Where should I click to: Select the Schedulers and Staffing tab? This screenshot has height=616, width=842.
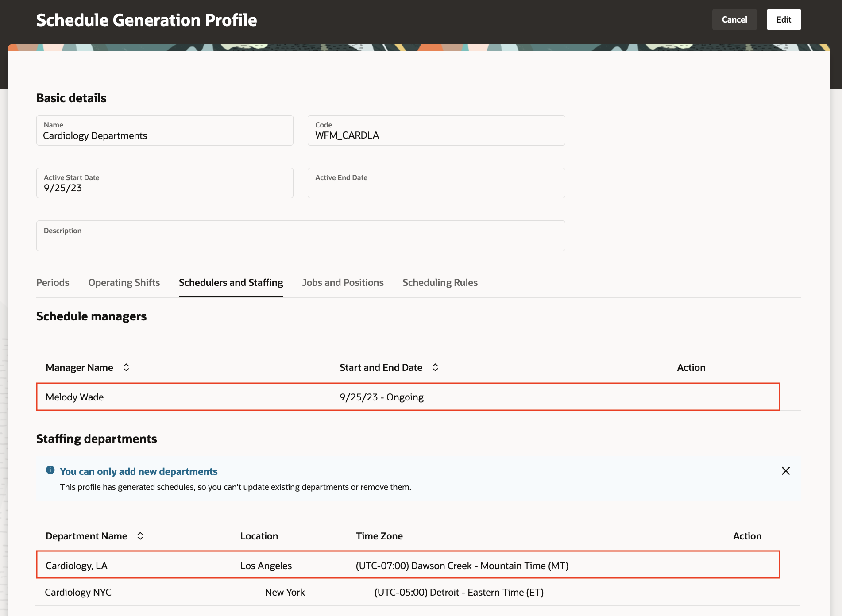click(231, 282)
